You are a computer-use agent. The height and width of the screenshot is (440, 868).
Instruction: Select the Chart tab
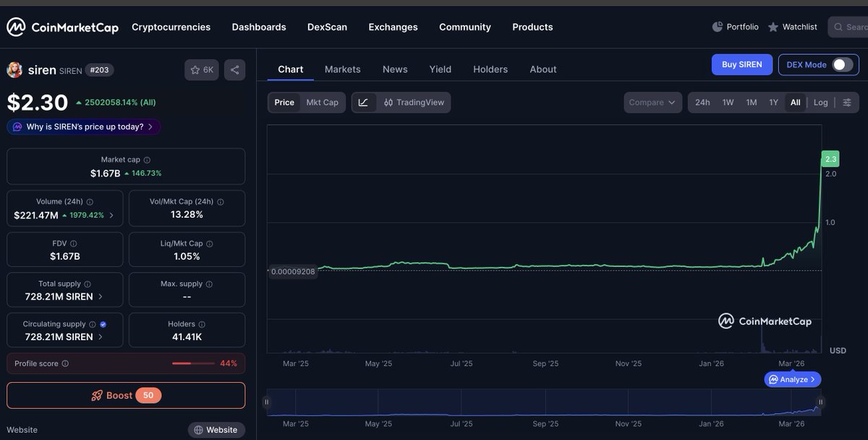290,69
